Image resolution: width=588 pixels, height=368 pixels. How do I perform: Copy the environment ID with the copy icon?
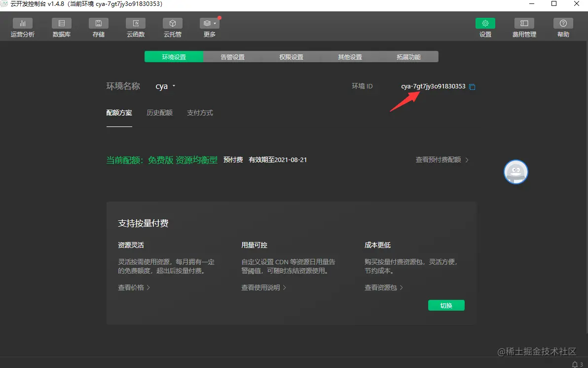(x=472, y=86)
